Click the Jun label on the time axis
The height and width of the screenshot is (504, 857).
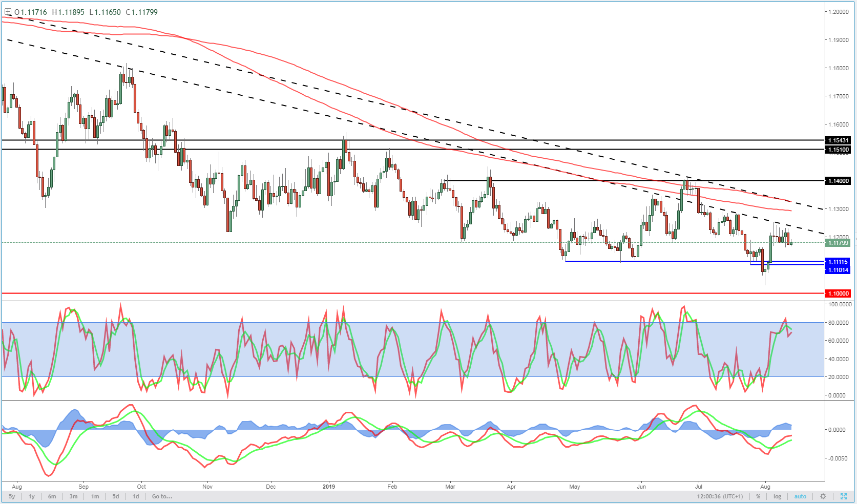641,487
